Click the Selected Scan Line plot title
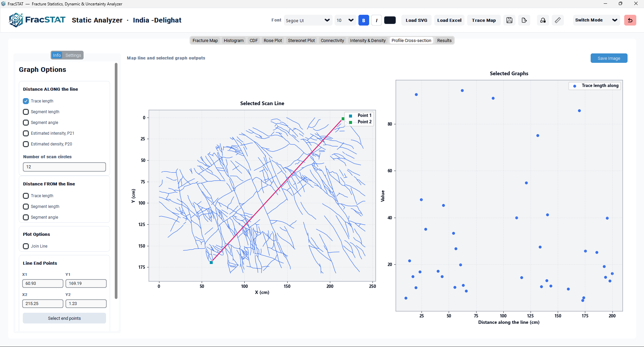 pyautogui.click(x=262, y=103)
